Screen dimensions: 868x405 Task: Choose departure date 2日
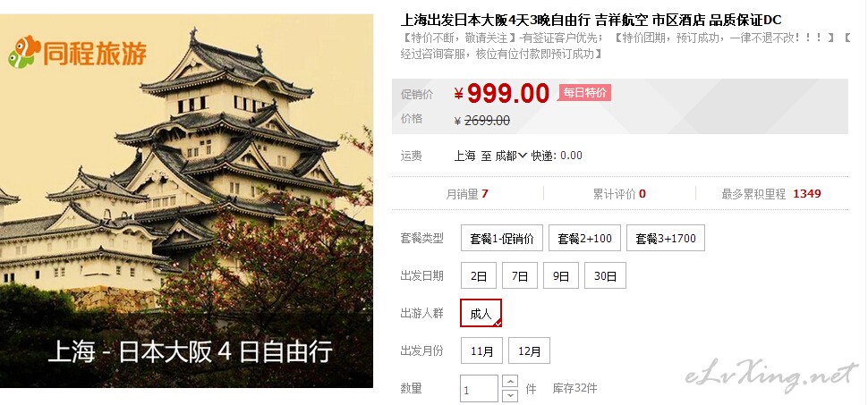point(479,275)
